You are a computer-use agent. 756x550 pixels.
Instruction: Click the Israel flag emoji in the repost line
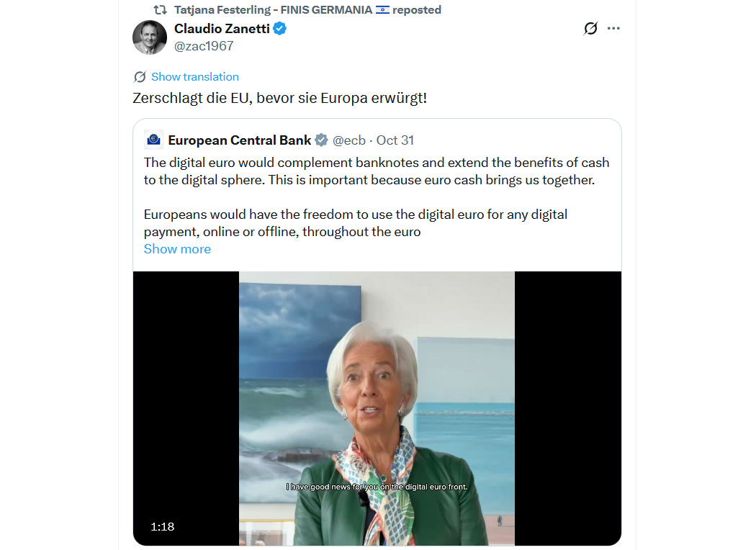382,10
